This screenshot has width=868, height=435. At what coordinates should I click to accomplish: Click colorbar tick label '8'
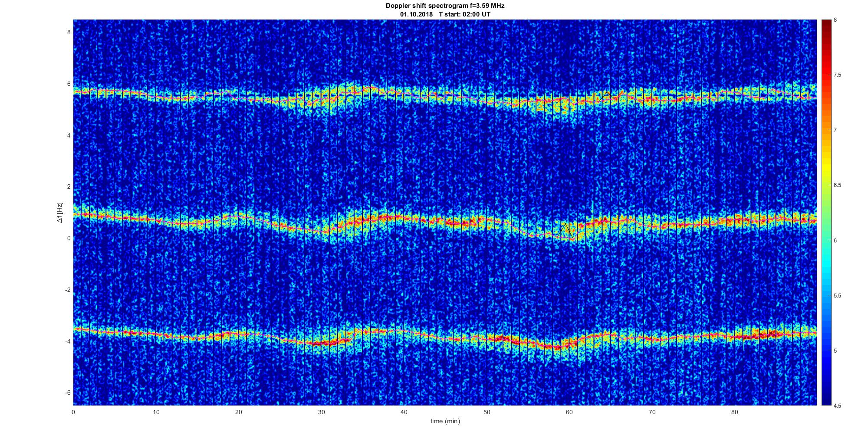point(835,20)
